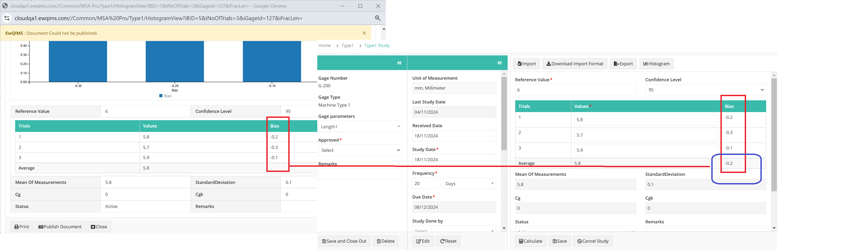Click Publish Document button

[60, 227]
